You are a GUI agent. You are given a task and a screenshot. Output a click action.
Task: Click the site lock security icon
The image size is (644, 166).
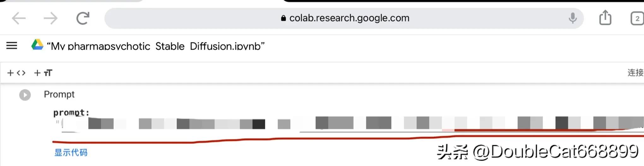point(283,18)
